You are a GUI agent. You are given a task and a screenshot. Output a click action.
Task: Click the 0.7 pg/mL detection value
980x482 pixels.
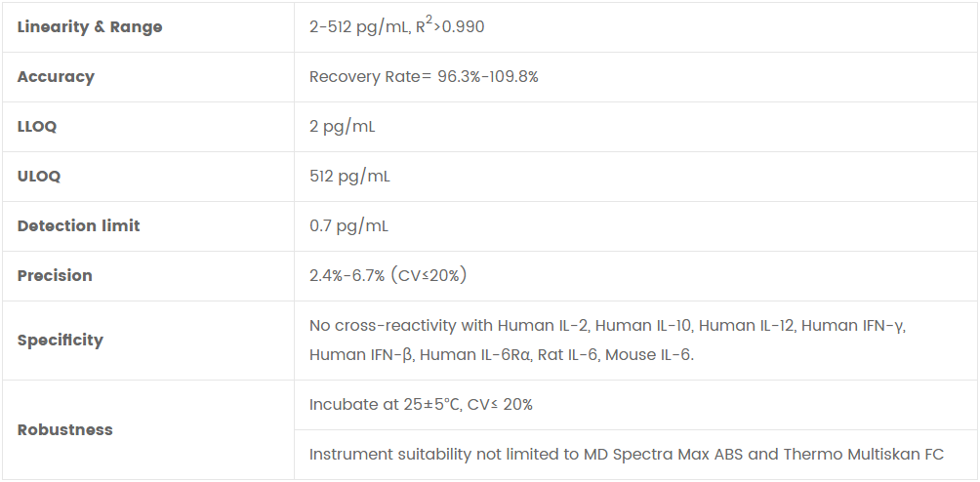pos(348,226)
